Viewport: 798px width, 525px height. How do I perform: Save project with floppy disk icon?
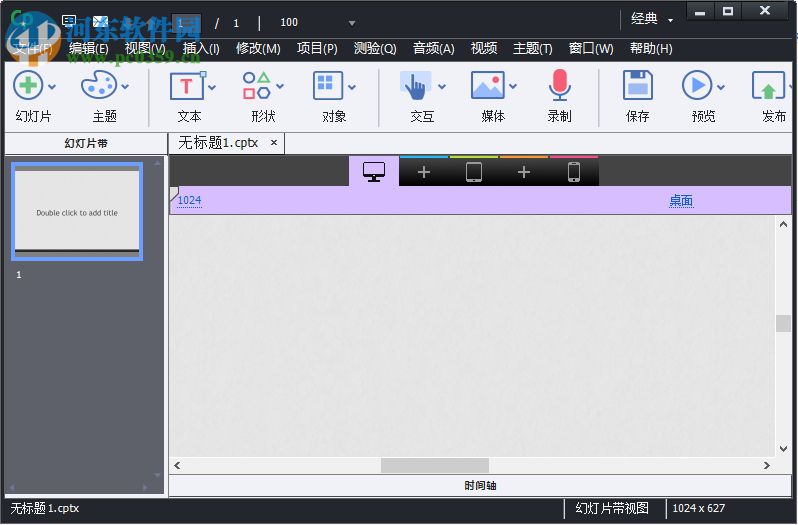click(x=637, y=85)
